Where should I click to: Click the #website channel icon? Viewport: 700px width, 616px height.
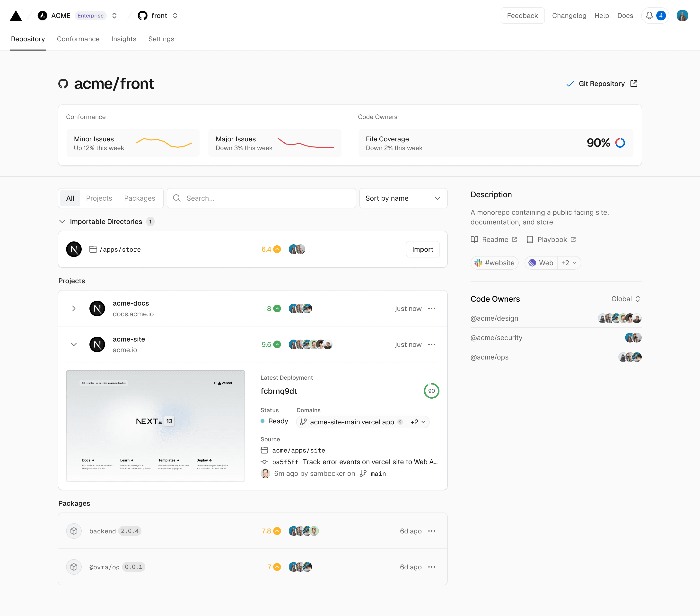pos(479,262)
